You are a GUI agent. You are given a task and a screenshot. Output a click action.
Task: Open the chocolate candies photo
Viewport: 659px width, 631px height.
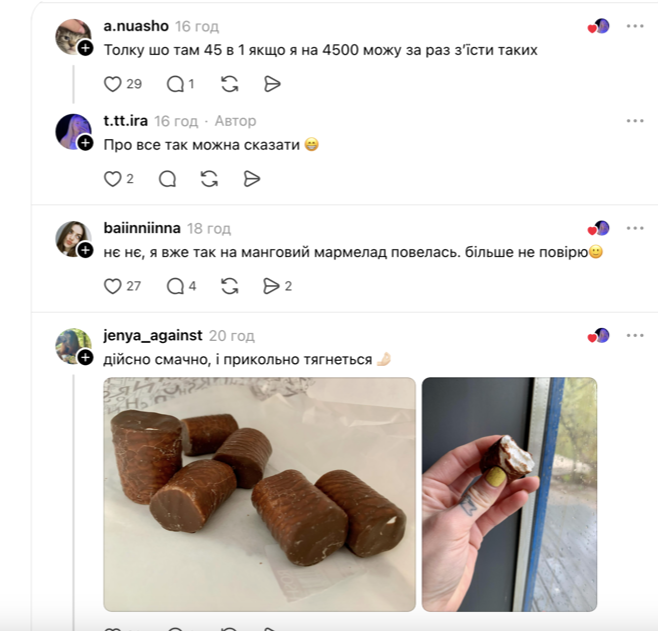point(259,494)
